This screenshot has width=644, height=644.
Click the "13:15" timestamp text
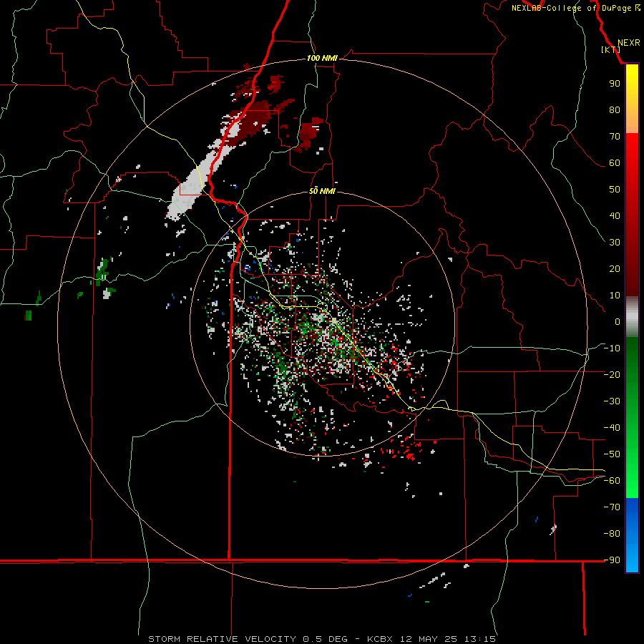(x=479, y=639)
